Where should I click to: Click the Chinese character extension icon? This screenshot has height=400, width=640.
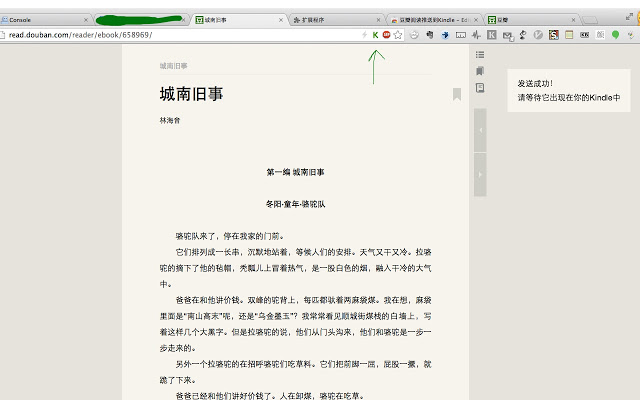point(600,35)
